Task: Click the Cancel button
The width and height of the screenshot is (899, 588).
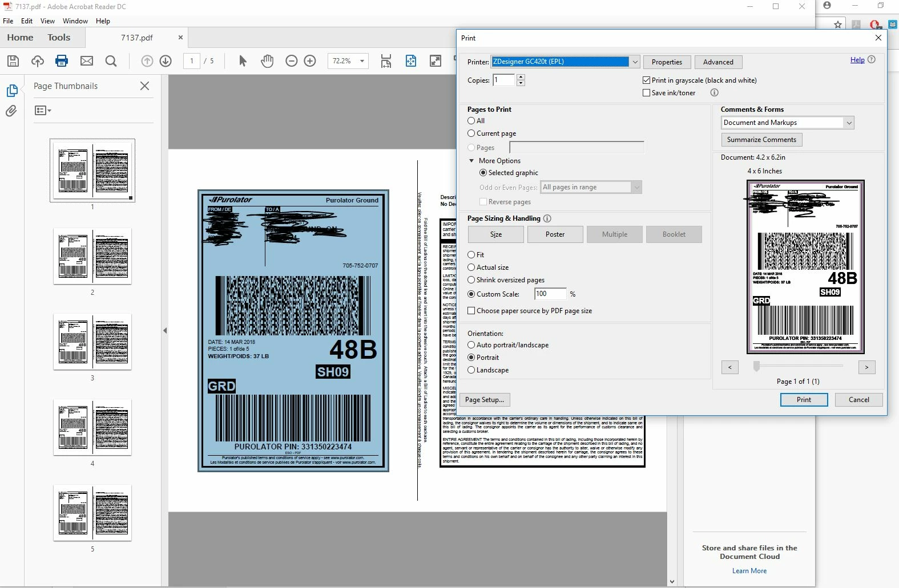Action: click(x=858, y=400)
